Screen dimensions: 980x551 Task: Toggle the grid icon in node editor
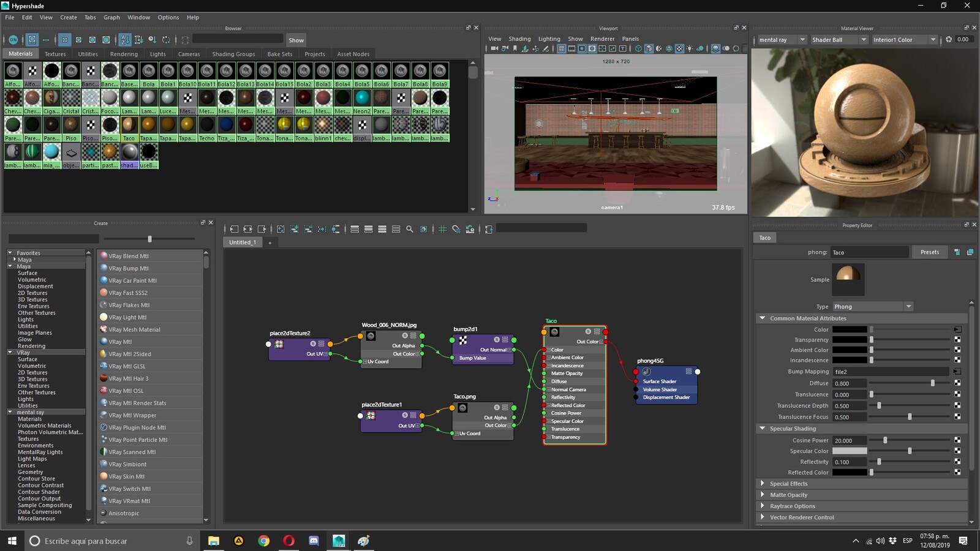pos(442,229)
